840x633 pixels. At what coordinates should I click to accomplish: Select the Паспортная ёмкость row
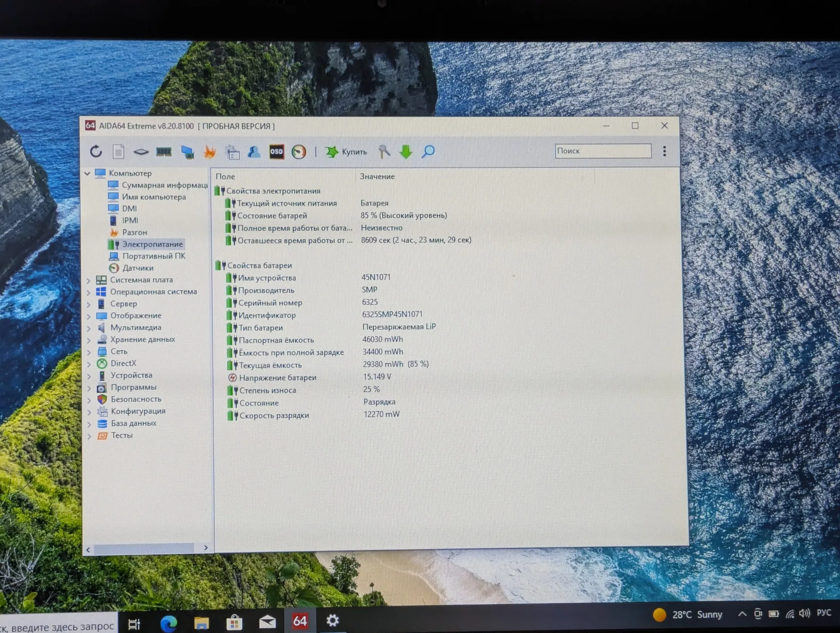(x=315, y=340)
